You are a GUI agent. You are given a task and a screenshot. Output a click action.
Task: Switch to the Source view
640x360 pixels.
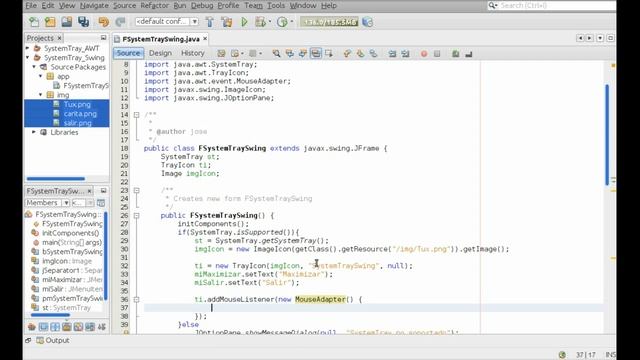pos(128,53)
